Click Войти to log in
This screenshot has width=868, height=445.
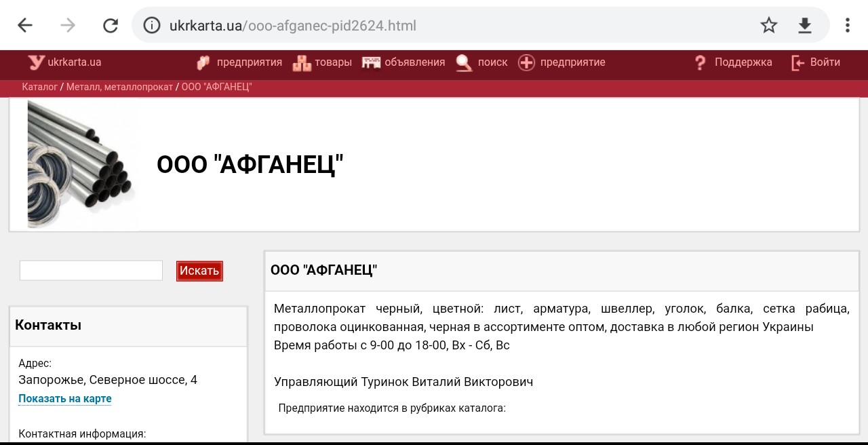click(x=825, y=62)
